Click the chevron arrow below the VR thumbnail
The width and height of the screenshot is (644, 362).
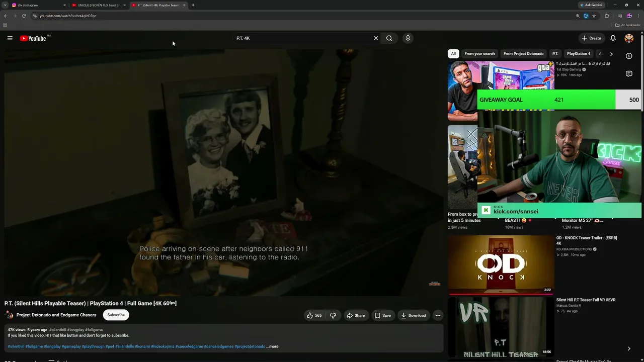tap(629, 348)
